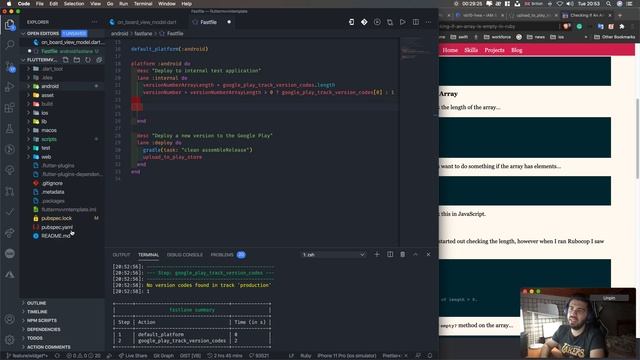Open Run and Debug view
Viewport: 640px width, 360px height.
click(x=10, y=87)
